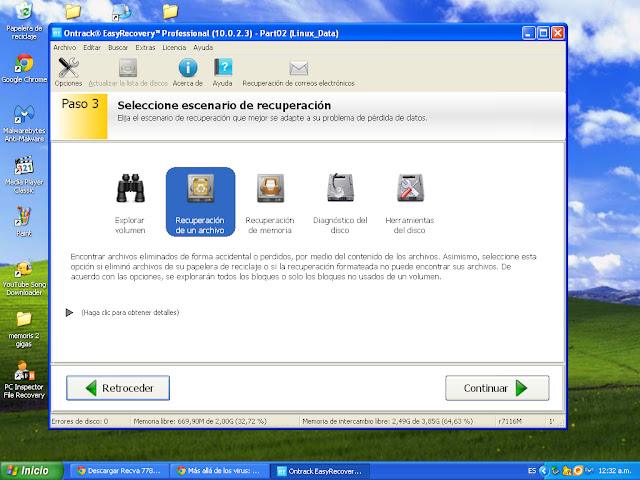Image resolution: width=640 pixels, height=480 pixels.
Task: Click the Ontrack EasyRecovery title bar icon
Action: point(57,33)
